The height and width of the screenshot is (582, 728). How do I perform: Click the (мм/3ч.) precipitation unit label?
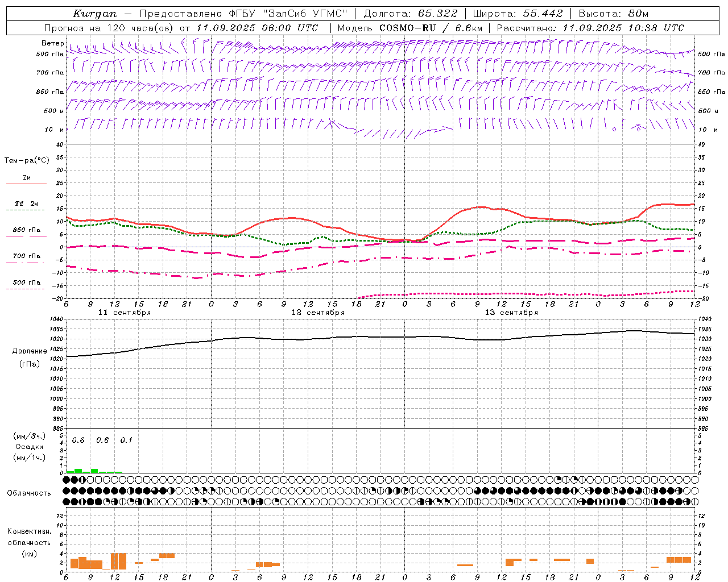point(30,436)
